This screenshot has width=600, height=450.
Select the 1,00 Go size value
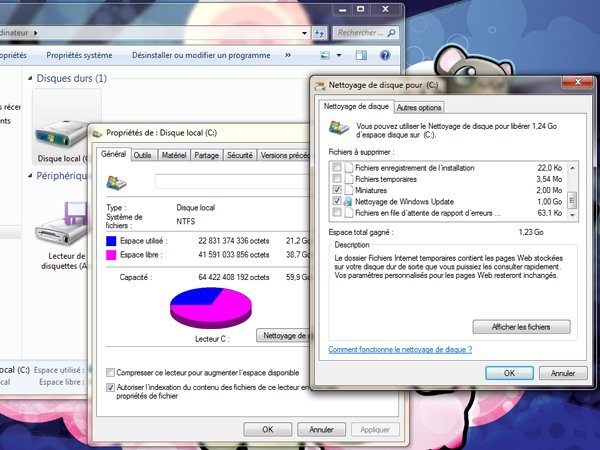click(549, 202)
